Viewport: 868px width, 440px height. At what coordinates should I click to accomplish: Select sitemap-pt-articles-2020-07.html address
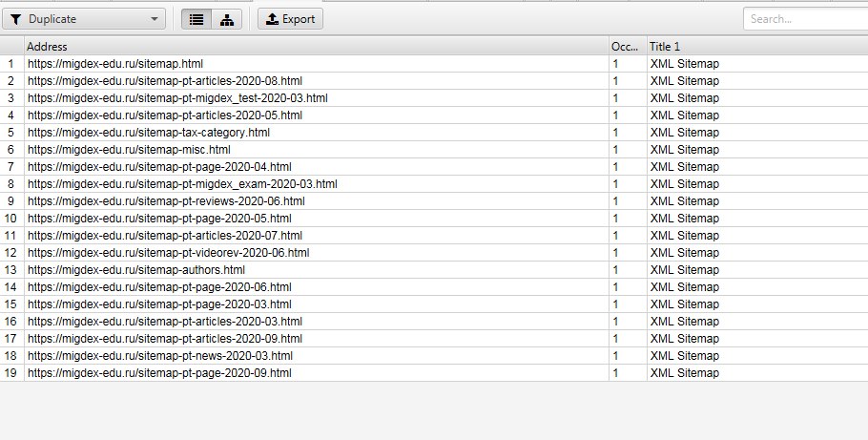pyautogui.click(x=165, y=236)
